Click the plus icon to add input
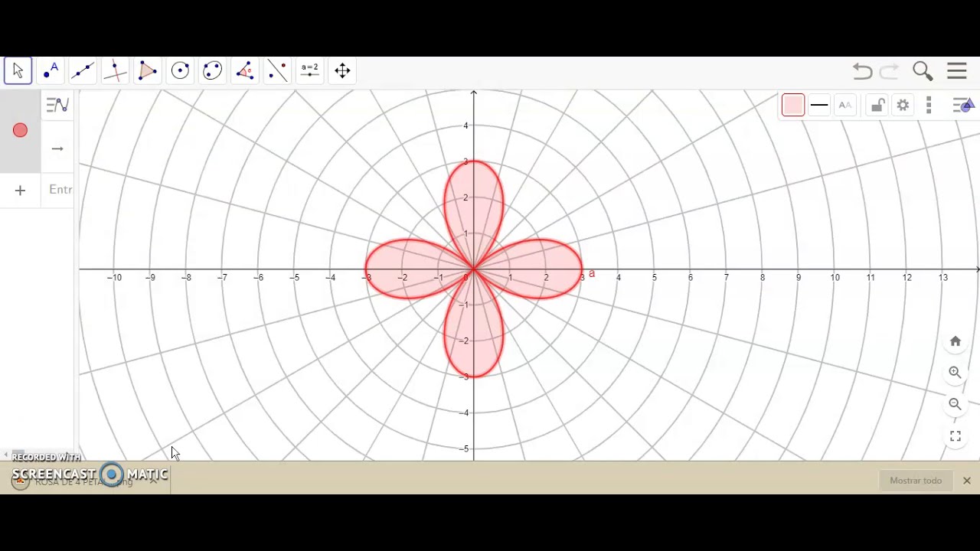This screenshot has height=551, width=980. click(20, 191)
